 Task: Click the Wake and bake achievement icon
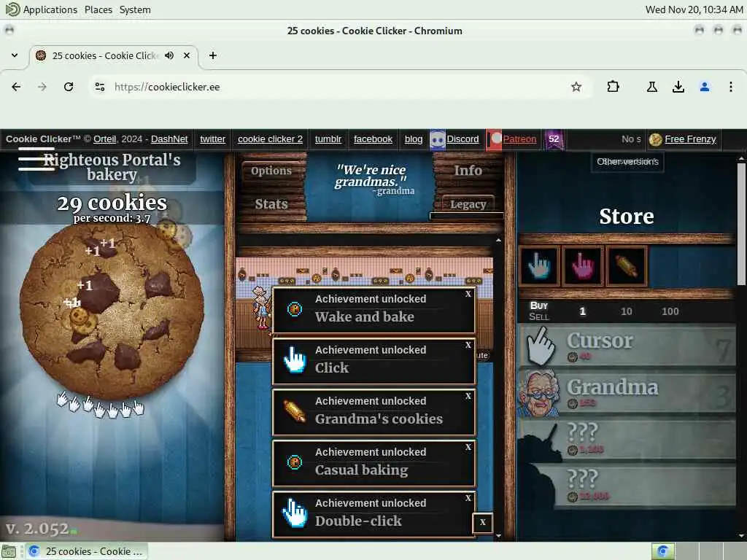tap(295, 309)
